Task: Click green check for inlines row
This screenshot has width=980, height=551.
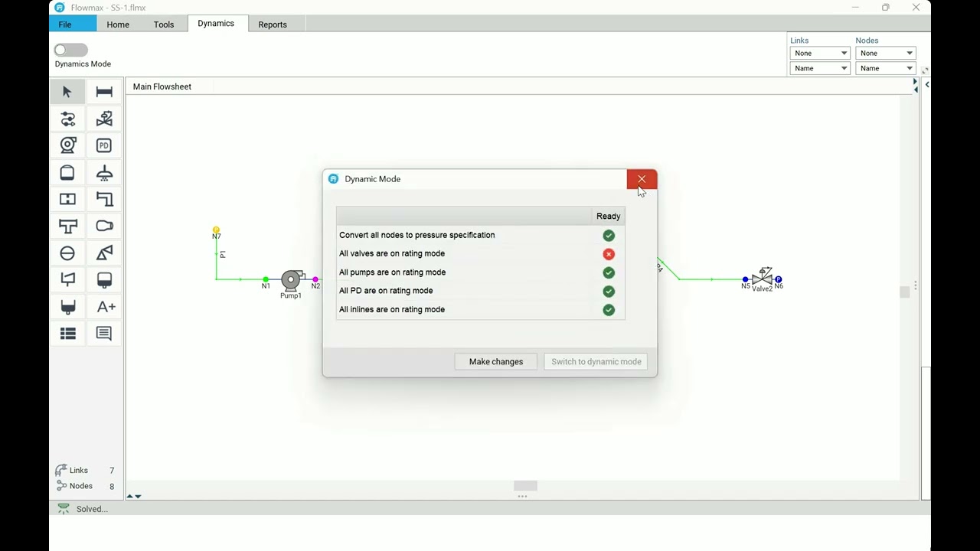Action: 609,310
